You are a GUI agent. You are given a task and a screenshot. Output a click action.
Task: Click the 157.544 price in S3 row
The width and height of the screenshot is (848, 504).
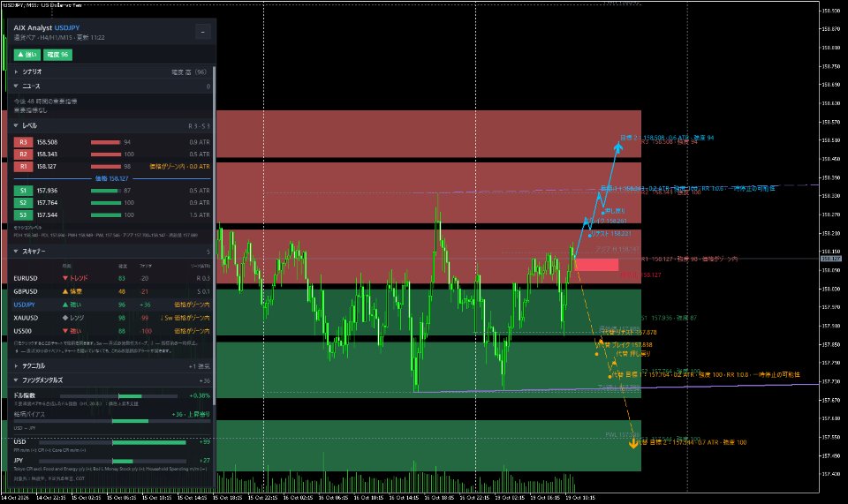coord(47,215)
